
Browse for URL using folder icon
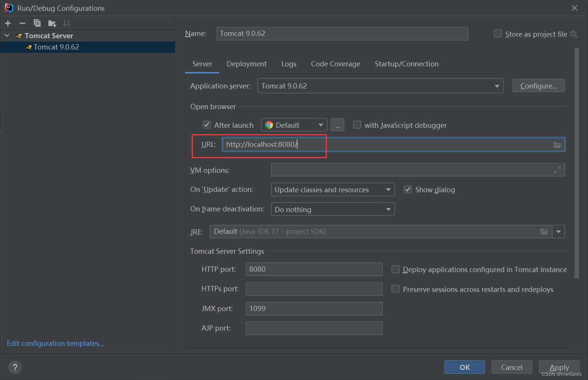[557, 145]
